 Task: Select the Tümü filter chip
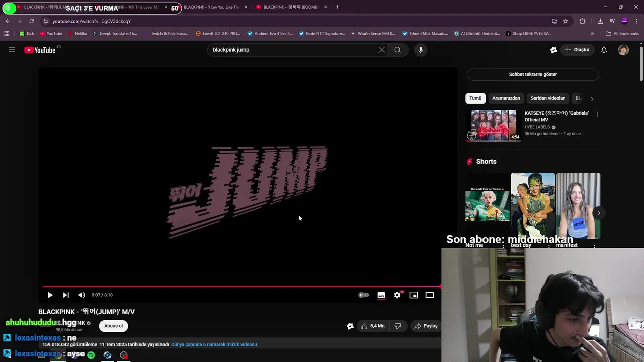click(475, 98)
